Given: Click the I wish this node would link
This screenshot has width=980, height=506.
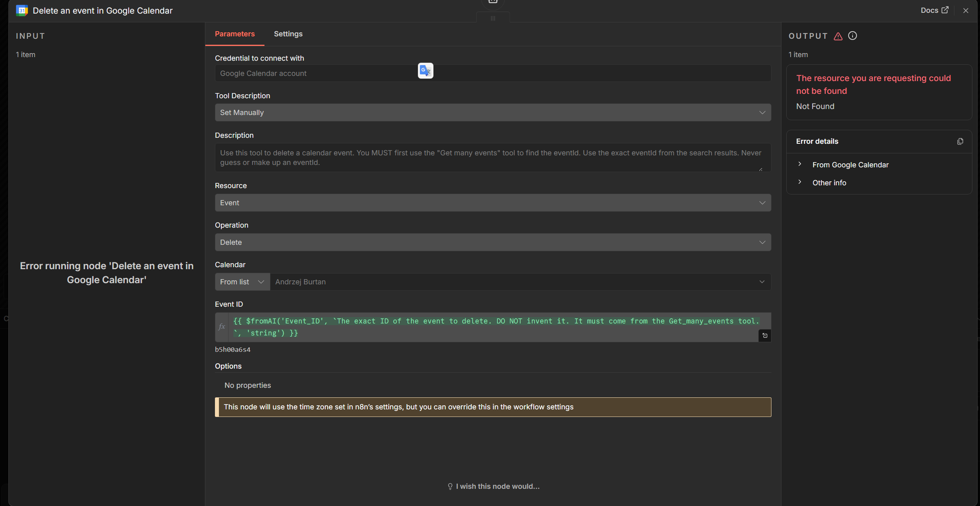Looking at the screenshot, I should [497, 486].
